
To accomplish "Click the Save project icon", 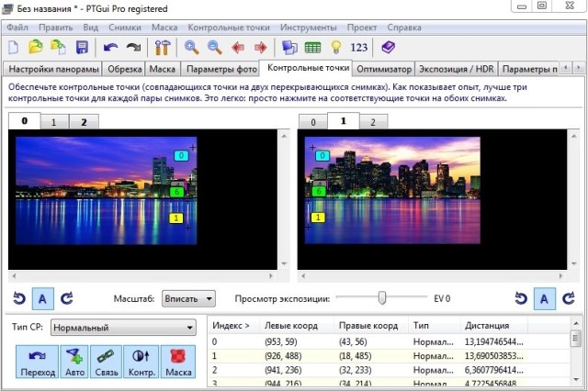I will (x=82, y=47).
